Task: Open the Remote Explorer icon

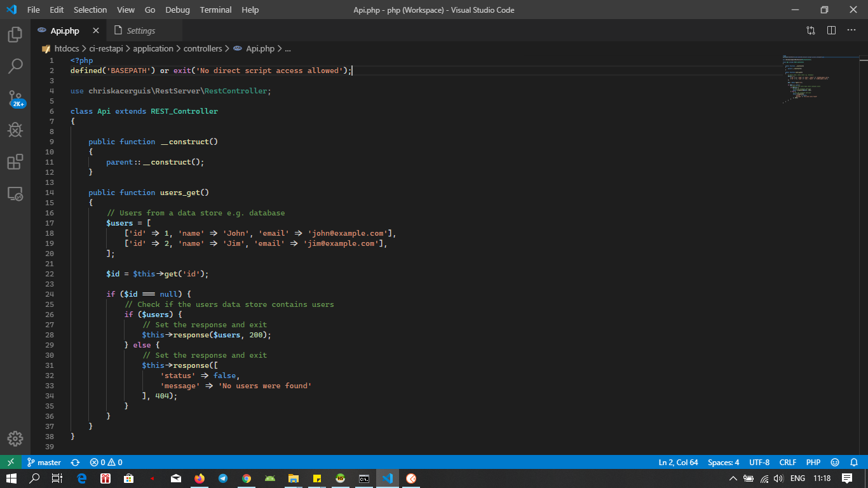Action: pos(14,194)
